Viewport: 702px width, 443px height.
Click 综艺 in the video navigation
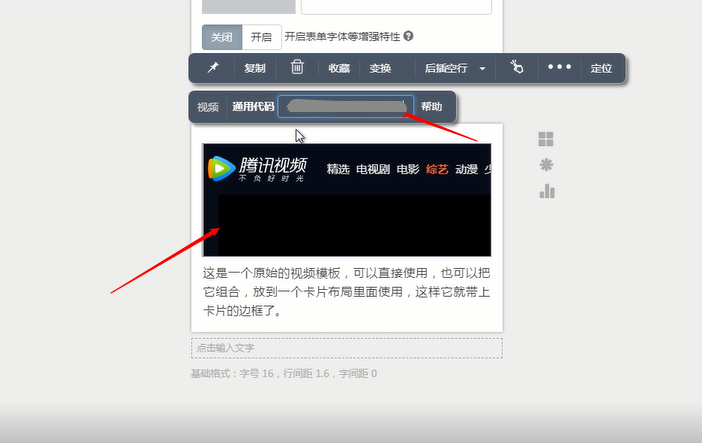click(437, 169)
